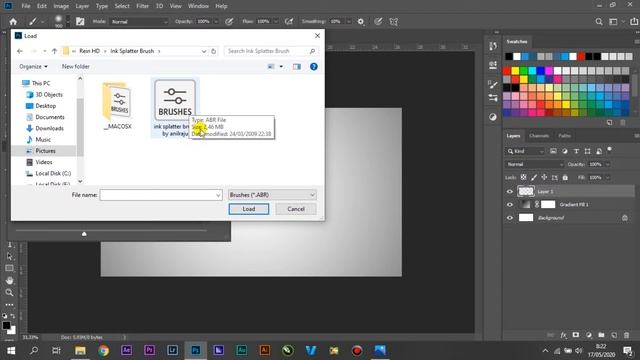Click the Edit Toolbar ellipsis icon
The height and width of the screenshot is (360, 640).
tap(9, 304)
